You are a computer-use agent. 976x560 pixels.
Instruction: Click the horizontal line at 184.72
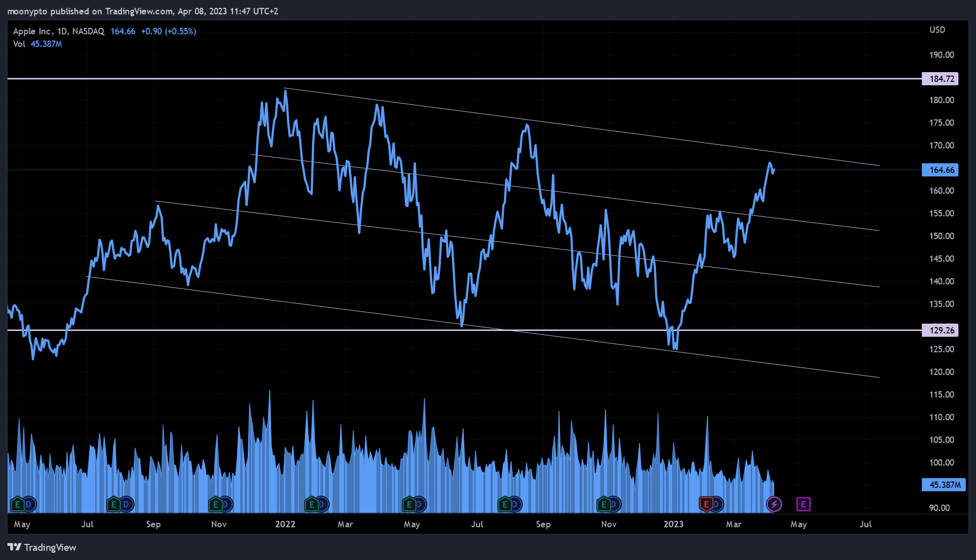463,78
